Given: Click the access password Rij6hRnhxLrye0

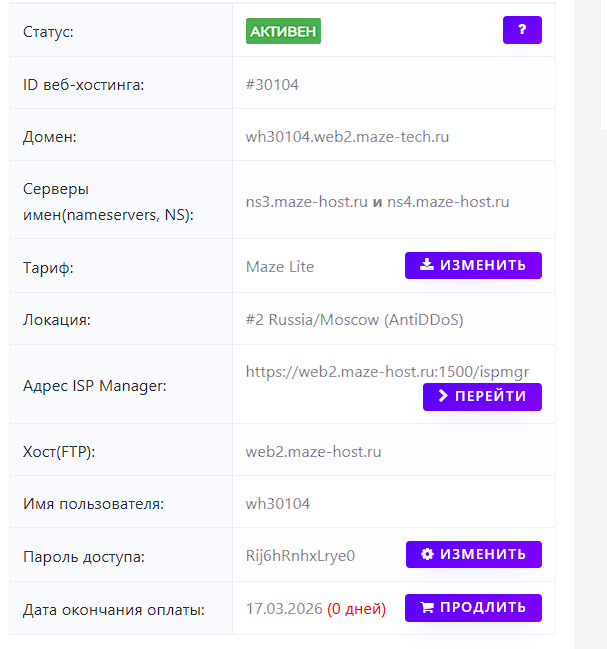Looking at the screenshot, I should pos(300,555).
